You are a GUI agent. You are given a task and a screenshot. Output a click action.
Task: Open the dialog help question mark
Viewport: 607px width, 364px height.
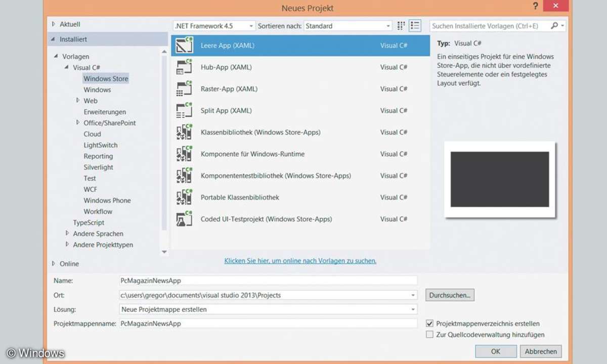tap(535, 7)
